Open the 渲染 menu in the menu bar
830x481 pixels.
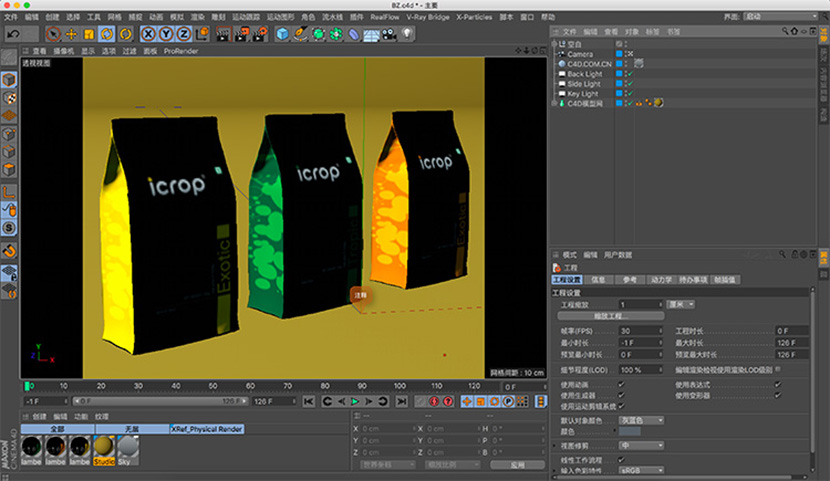(198, 17)
